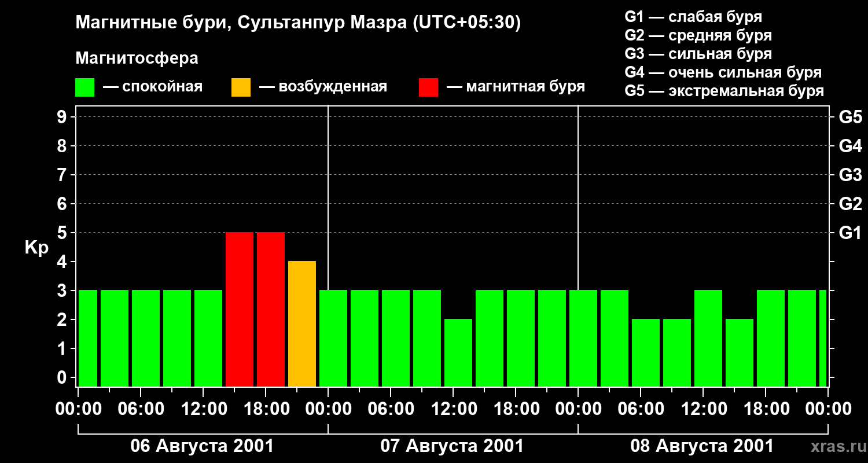Select the Kp 2 bar on 07 Августа
Viewport: 868px width, 463px height.
(x=458, y=353)
